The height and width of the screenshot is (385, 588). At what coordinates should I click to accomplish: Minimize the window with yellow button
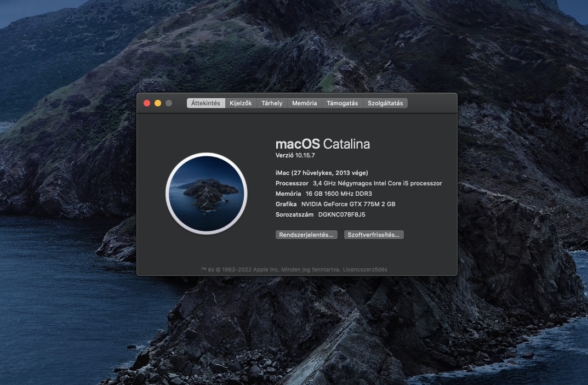pos(158,103)
